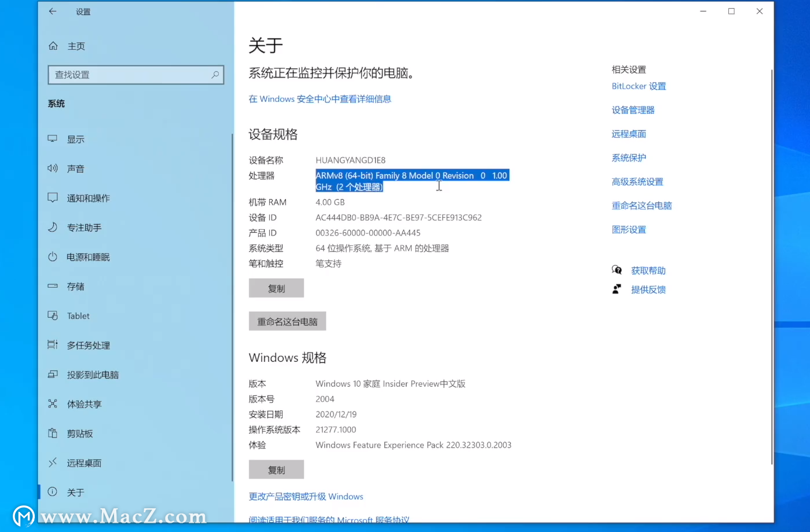Open BitLocker 设置 link
Viewport: 810px width, 532px height.
[639, 86]
